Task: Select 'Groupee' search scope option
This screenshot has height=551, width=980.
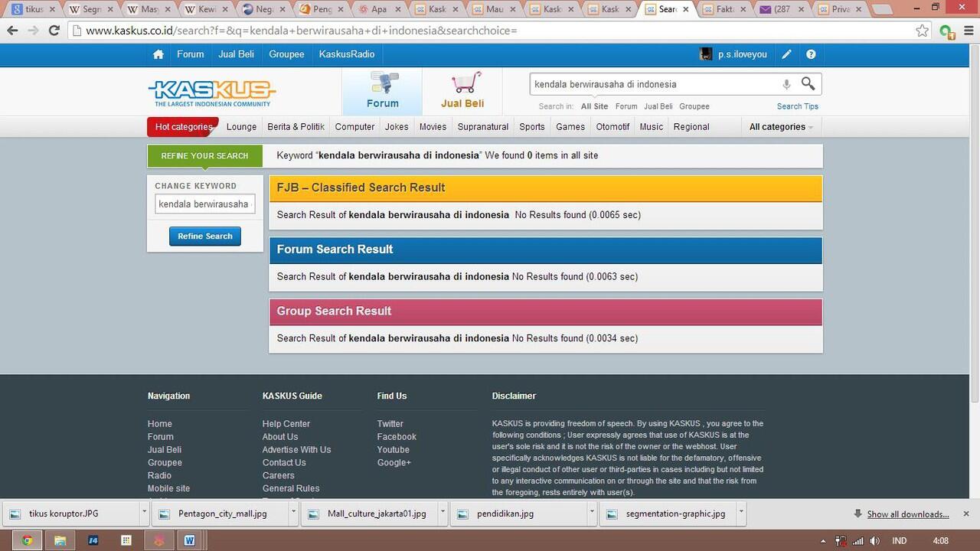Action: click(694, 106)
